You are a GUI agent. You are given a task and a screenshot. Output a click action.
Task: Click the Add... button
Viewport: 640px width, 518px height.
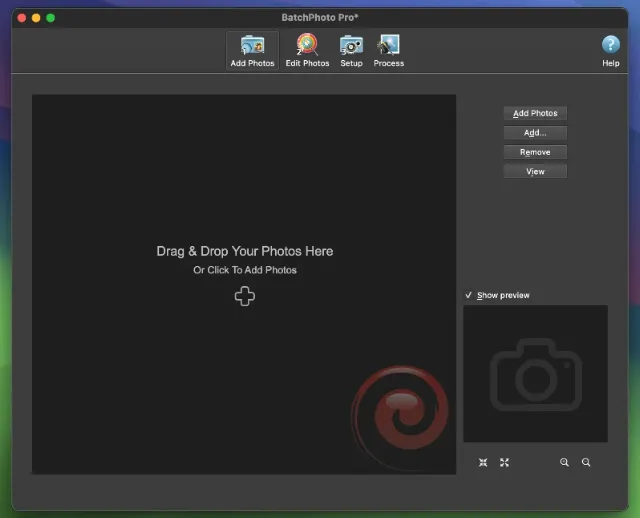535,133
